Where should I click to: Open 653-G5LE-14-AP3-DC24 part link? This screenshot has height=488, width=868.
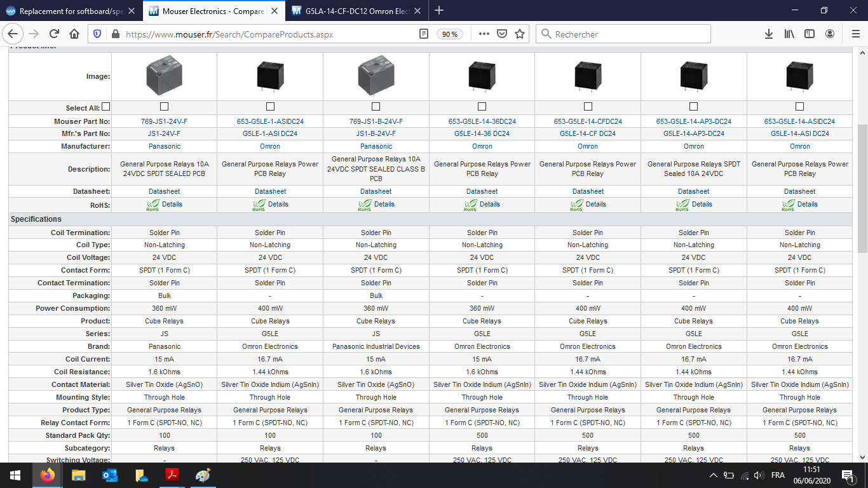tap(694, 121)
